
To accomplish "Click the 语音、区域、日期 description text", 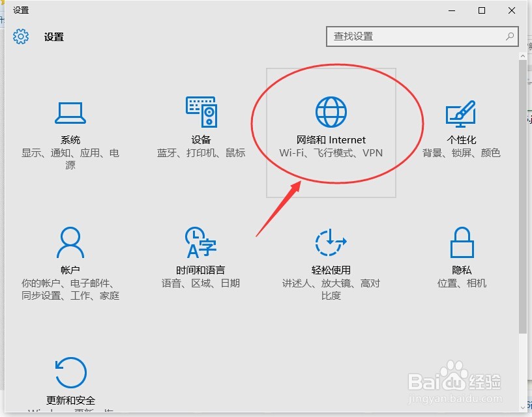I will 201,284.
